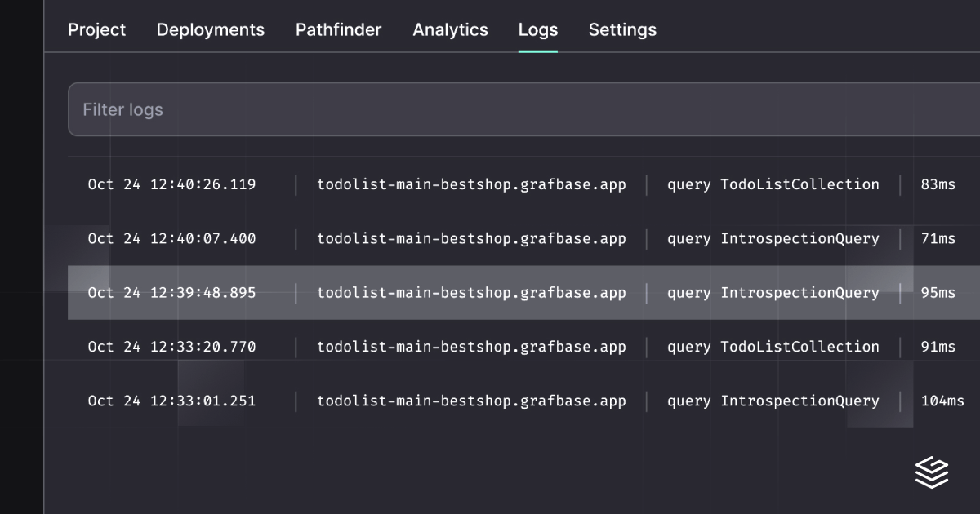This screenshot has height=514, width=980.
Task: Click query IntrospectionQuery in the 95ms row
Action: tap(773, 293)
